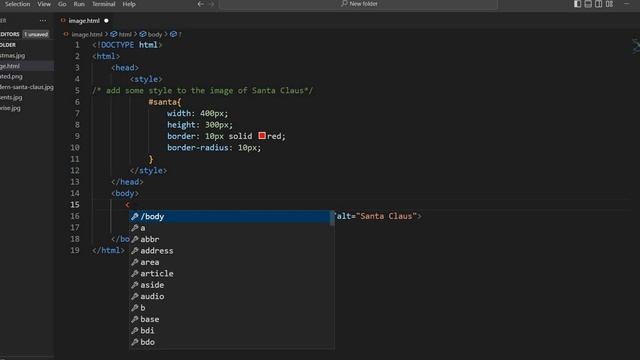
Task: Click the wrench icon beside audio
Action: tap(135, 296)
